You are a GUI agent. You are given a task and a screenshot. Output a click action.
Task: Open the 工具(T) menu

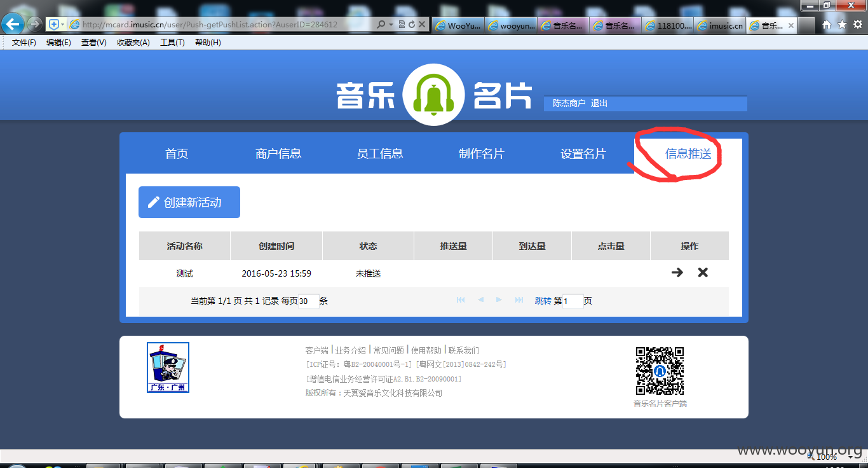click(x=172, y=43)
